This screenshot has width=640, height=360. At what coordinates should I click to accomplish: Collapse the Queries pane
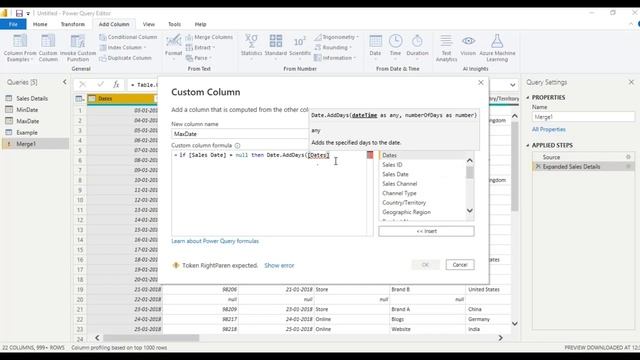coord(64,82)
